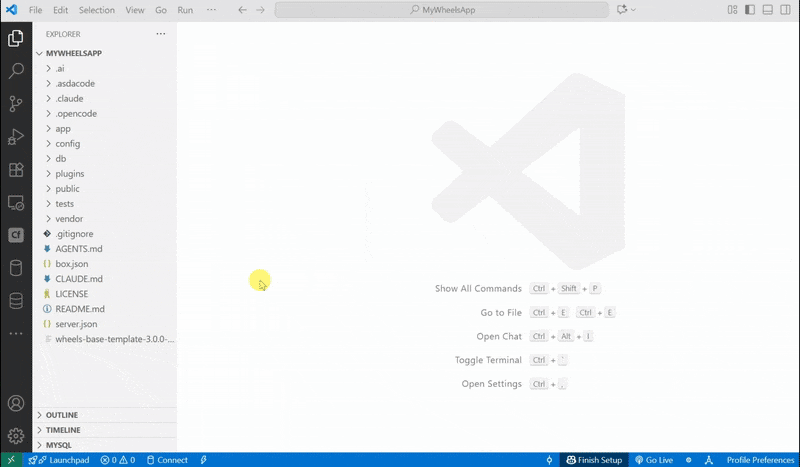Screen dimensions: 800x467
Task: Click Connect in the status bar
Action: (x=167, y=460)
